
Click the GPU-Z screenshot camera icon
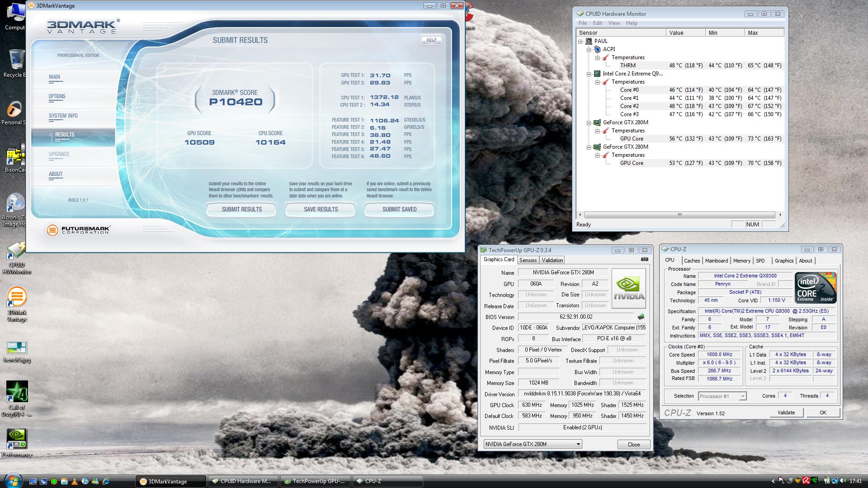[x=644, y=259]
